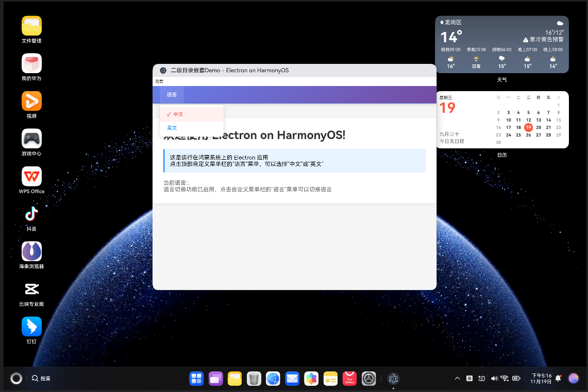The image size is (588, 392).
Task: Click the 14° current temperature in weather widget
Action: pyautogui.click(x=451, y=37)
